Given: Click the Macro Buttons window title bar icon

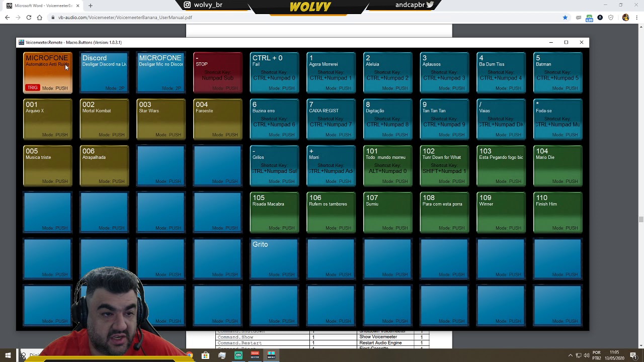Looking at the screenshot, I should pyautogui.click(x=21, y=42).
